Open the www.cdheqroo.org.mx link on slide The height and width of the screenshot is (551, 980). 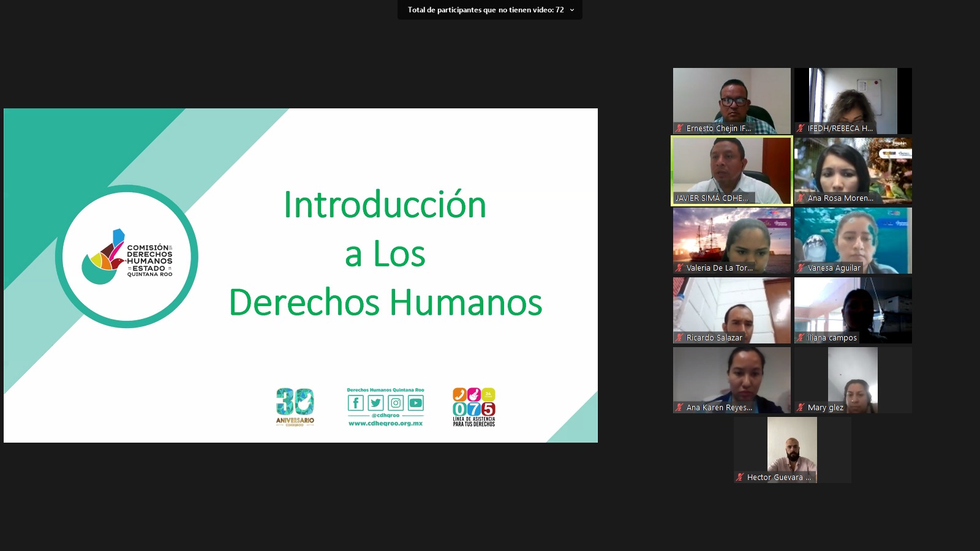385,424
